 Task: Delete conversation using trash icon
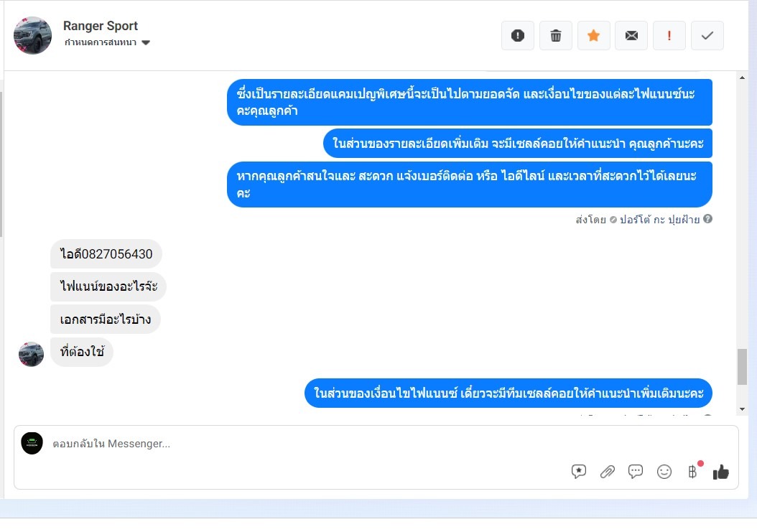556,36
